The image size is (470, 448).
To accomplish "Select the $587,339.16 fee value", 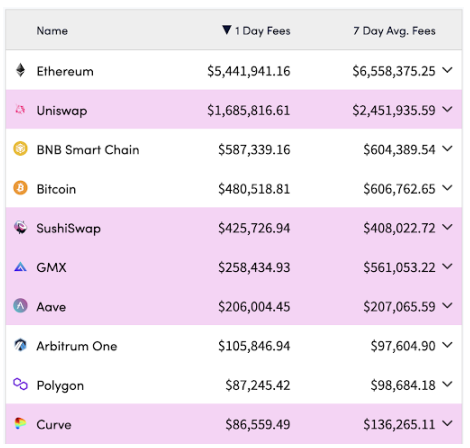I will click(x=254, y=150).
